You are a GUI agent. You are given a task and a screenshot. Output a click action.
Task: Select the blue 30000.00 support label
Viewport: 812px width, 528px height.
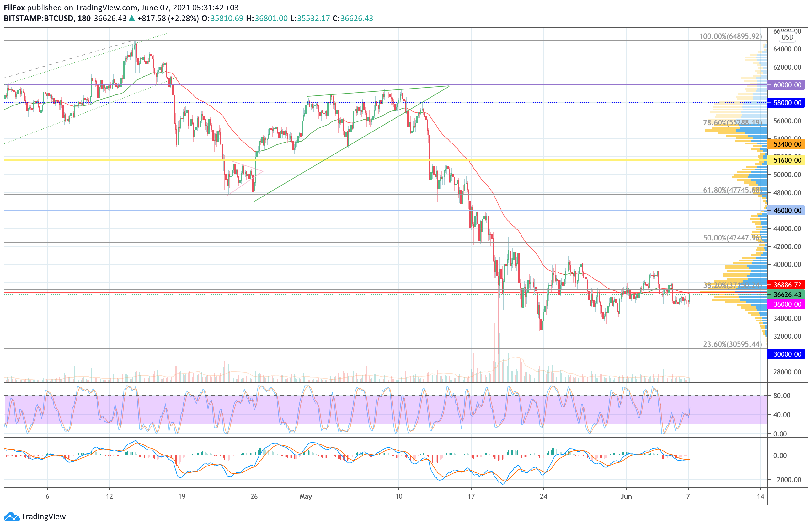(786, 354)
